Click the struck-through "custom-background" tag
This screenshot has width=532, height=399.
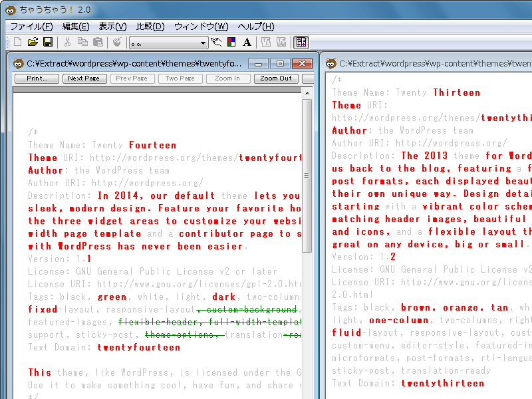pos(252,309)
